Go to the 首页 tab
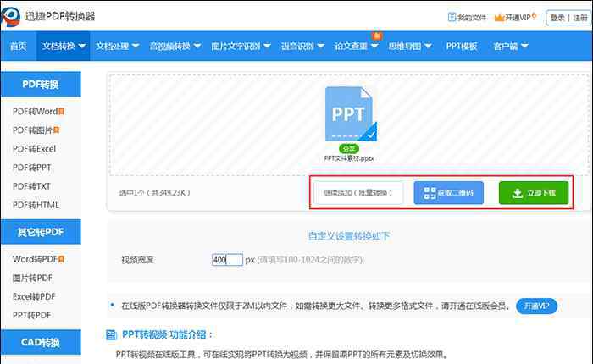The image size is (593, 364). (x=18, y=47)
